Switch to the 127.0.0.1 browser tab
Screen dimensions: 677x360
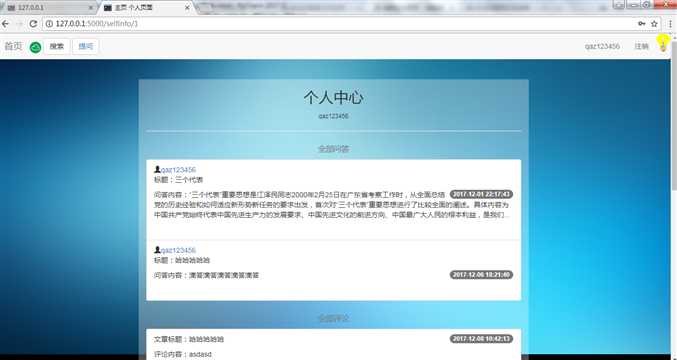click(47, 8)
